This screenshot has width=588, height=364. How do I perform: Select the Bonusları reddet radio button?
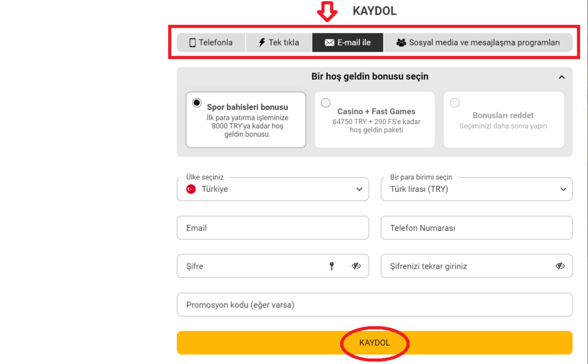click(455, 103)
